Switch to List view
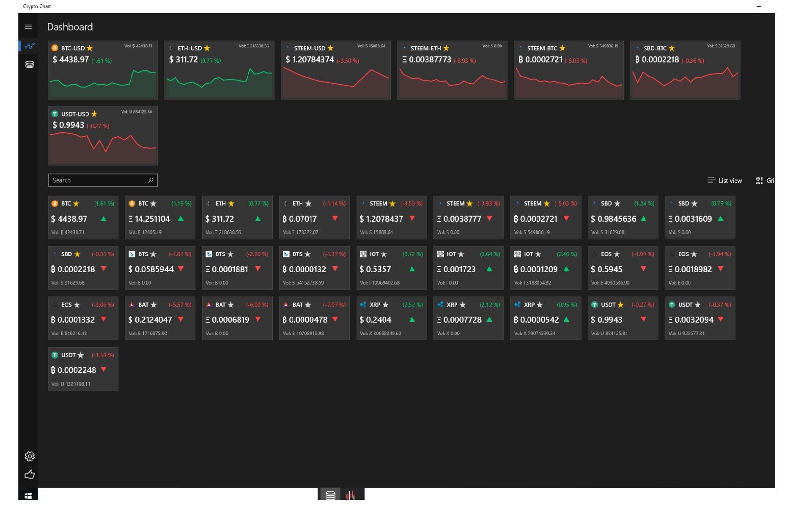Image resolution: width=812 pixels, height=508 pixels. [x=724, y=181]
